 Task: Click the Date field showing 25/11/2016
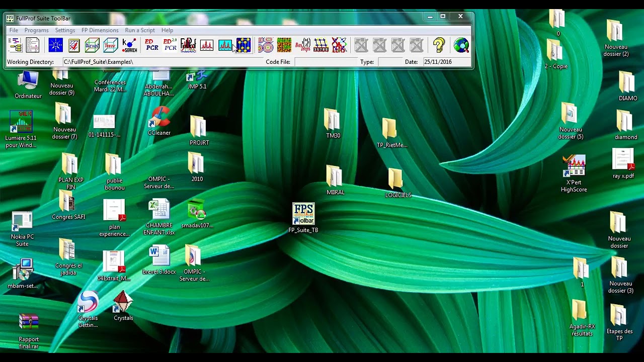coord(446,62)
